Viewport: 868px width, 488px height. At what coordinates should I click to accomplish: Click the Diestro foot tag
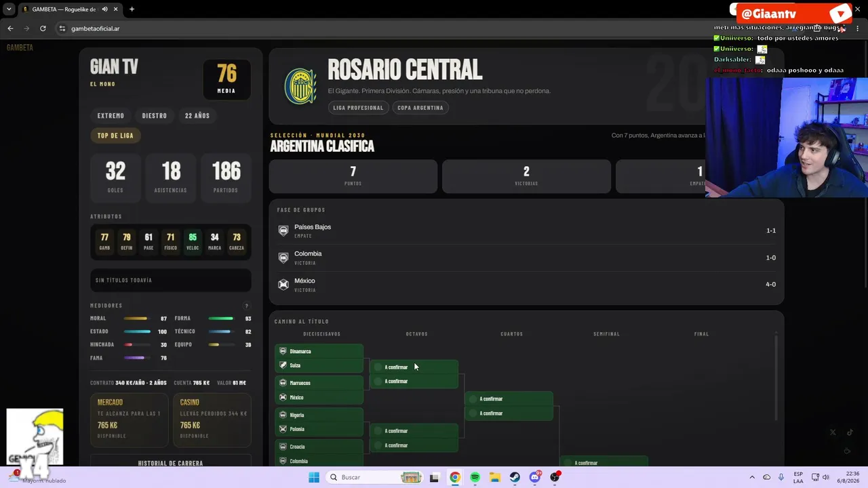(x=155, y=116)
